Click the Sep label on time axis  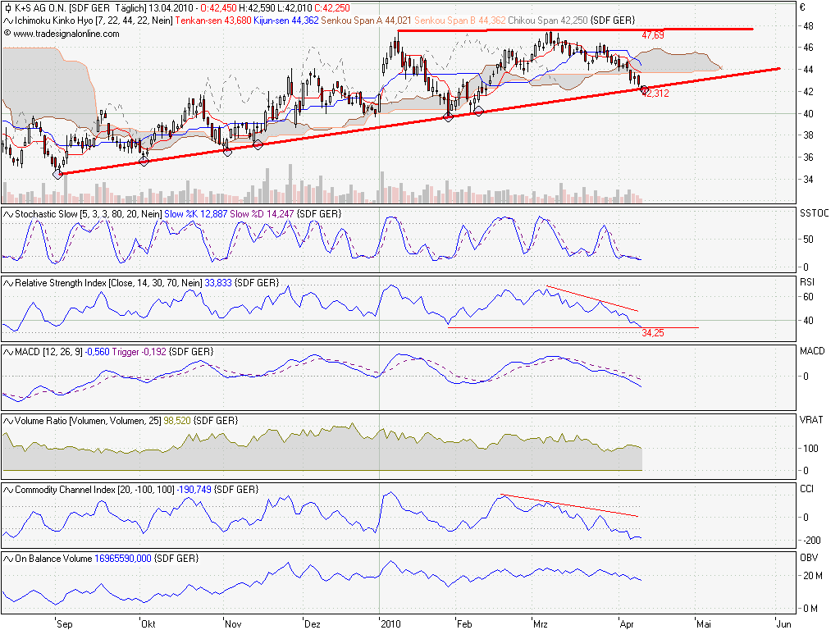(64, 624)
